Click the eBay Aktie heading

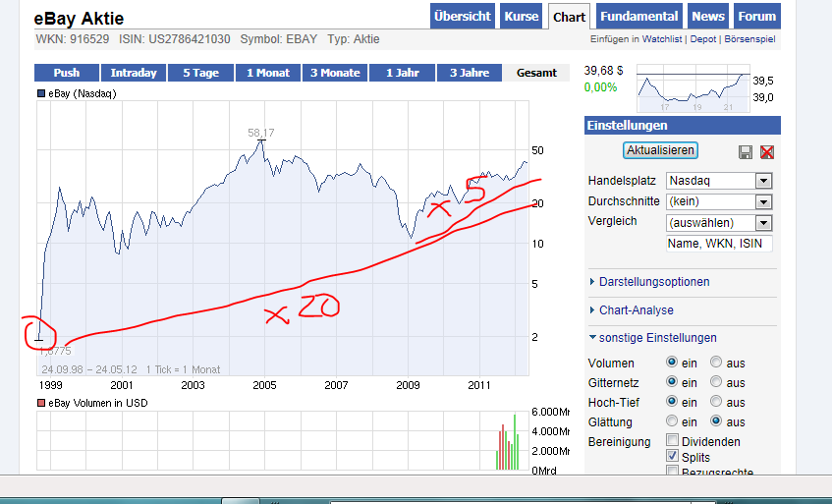[x=79, y=19]
